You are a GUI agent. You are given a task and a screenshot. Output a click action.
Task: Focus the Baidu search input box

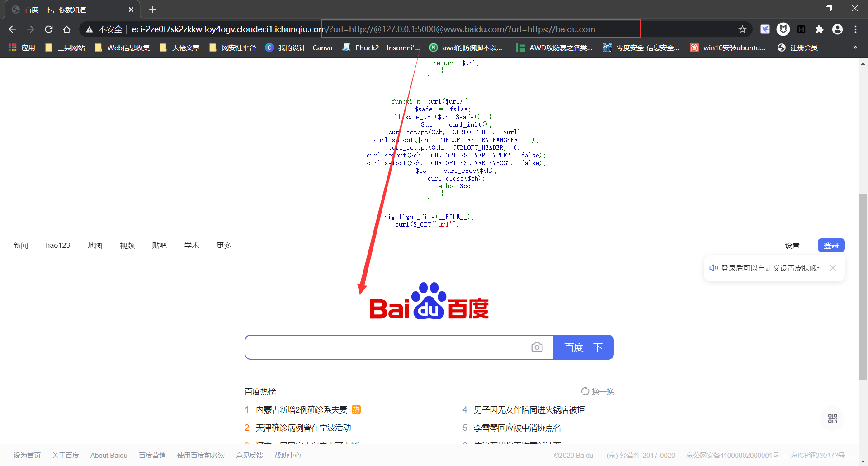389,347
